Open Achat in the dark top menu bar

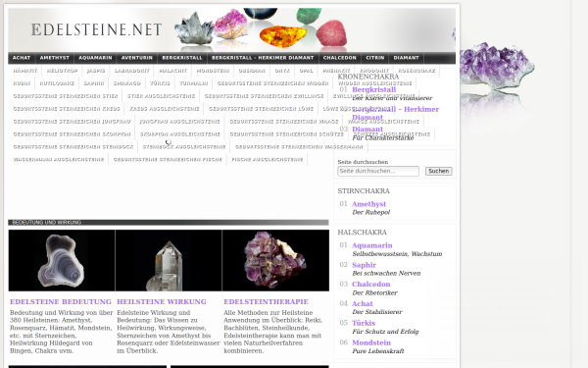[x=22, y=58]
